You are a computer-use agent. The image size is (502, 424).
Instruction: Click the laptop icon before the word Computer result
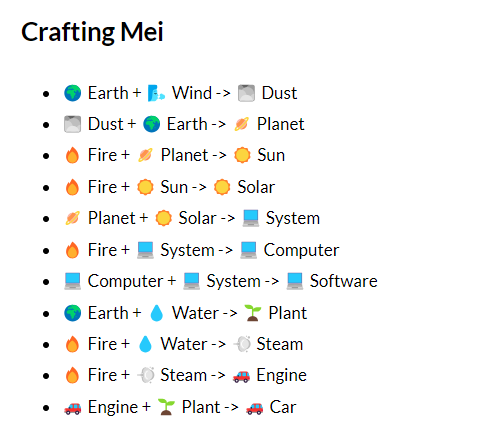(249, 250)
